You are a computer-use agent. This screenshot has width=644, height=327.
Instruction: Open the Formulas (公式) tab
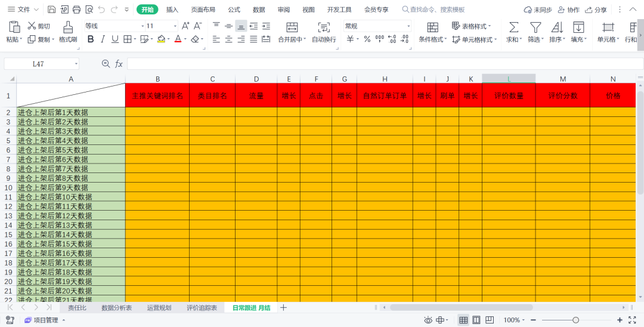tap(234, 10)
